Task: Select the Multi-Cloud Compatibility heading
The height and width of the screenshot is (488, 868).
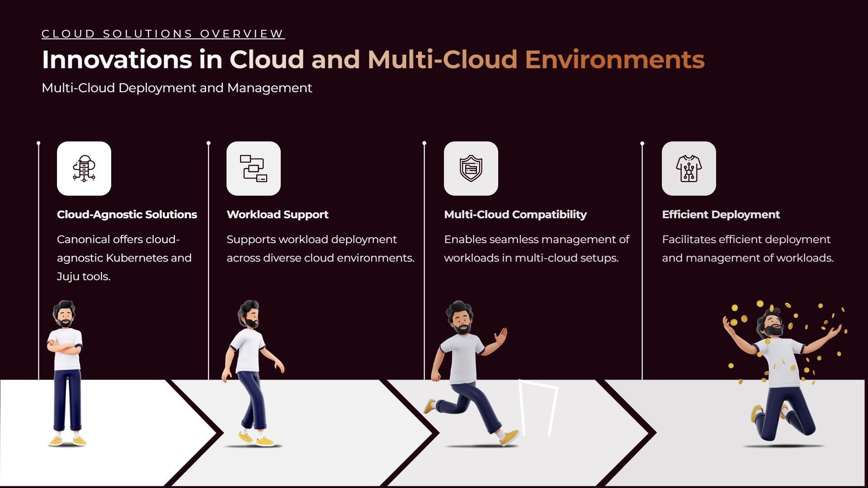Action: [x=515, y=215]
